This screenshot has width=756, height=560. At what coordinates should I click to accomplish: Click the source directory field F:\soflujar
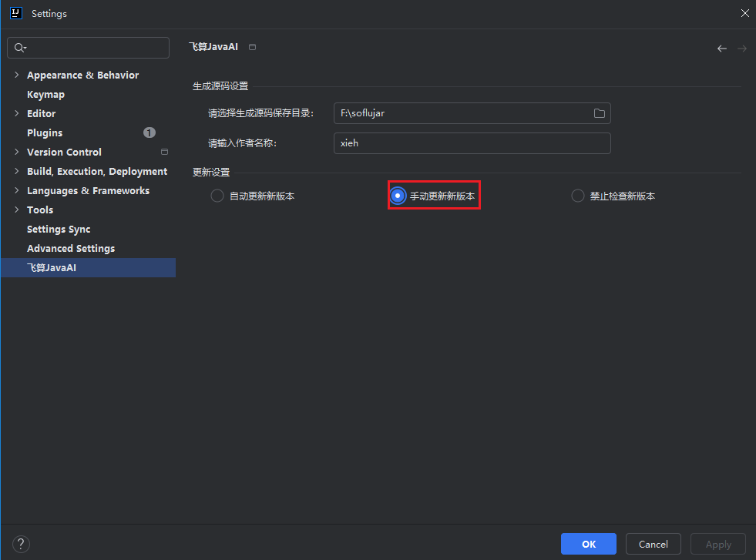tap(472, 113)
